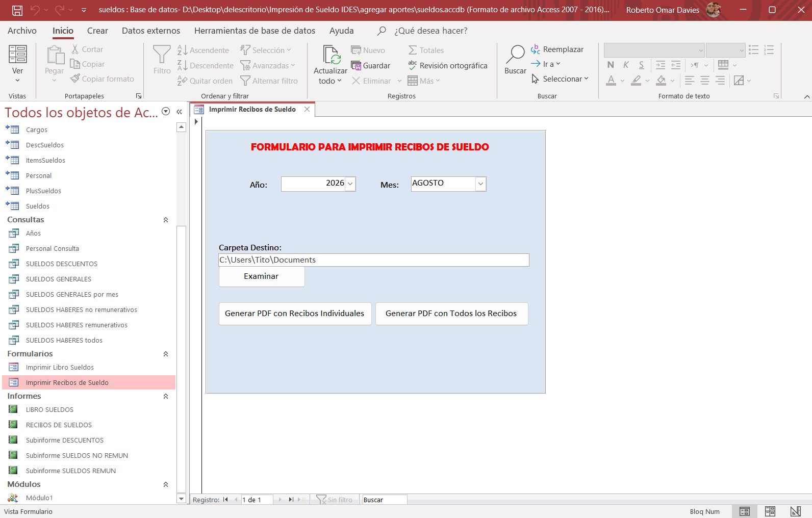Switch to Form view in status bar
Screen dimensions: 812x518
click(x=745, y=511)
